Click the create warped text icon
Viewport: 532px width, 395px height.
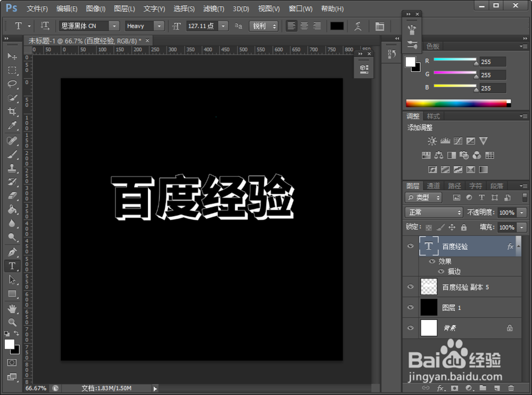pyautogui.click(x=358, y=26)
